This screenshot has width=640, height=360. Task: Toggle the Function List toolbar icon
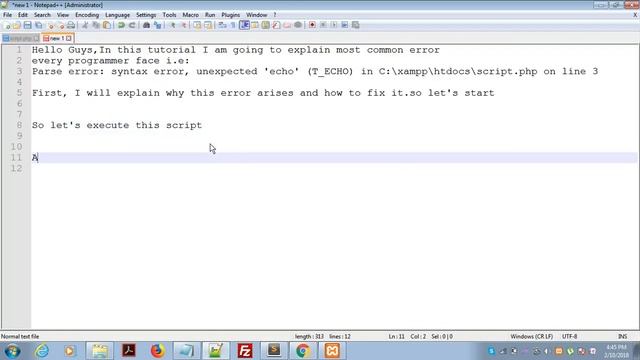(276, 25)
